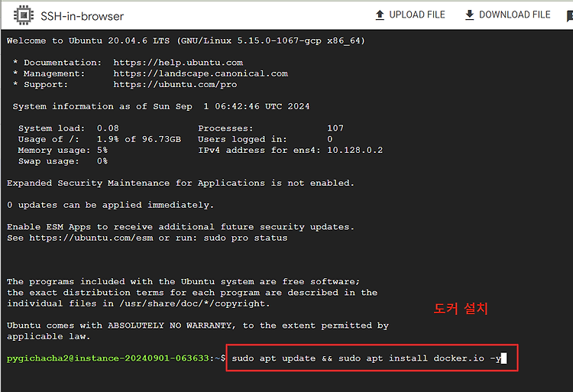Screen dimensions: 573x392
Task: Click the 'sudo pro status' text
Action: (x=245, y=238)
